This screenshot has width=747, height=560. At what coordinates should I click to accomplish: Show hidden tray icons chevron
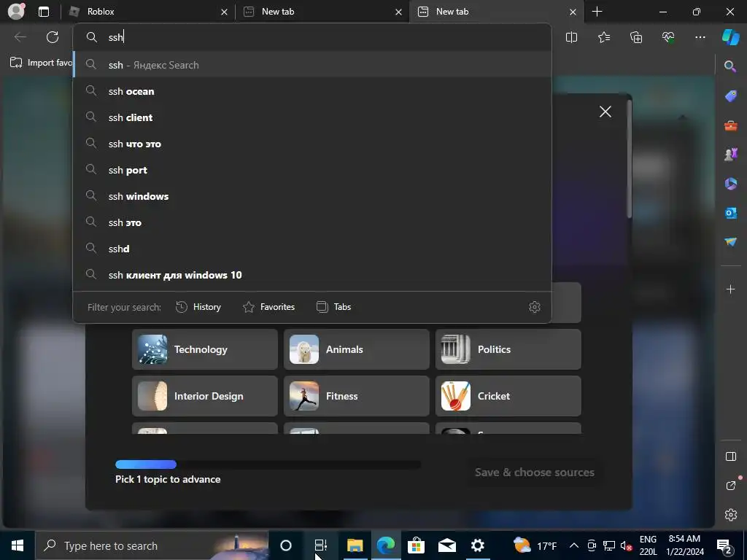coord(574,545)
